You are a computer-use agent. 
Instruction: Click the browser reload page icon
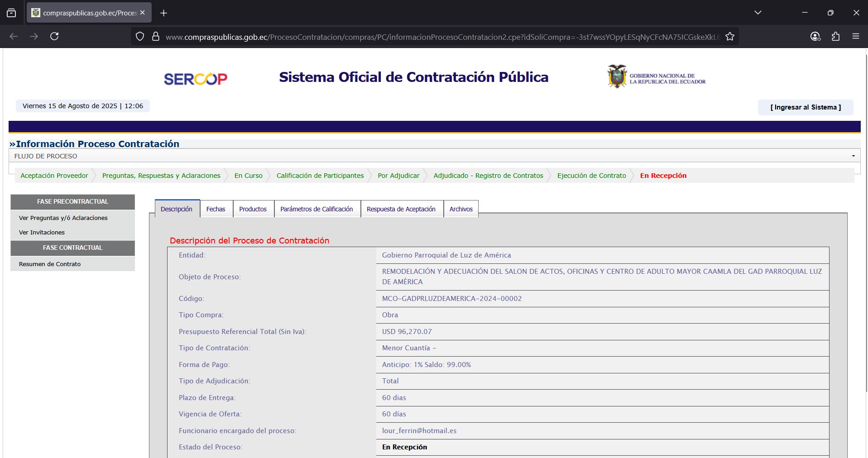[x=54, y=36]
